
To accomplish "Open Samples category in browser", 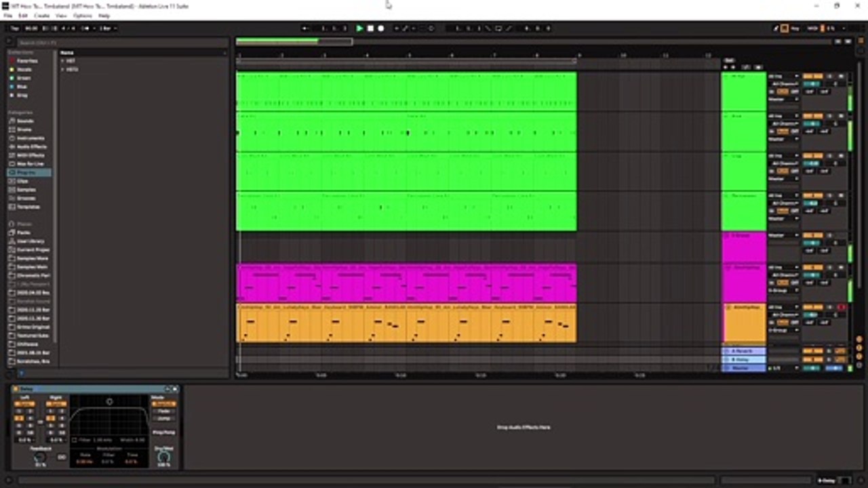I will (26, 190).
